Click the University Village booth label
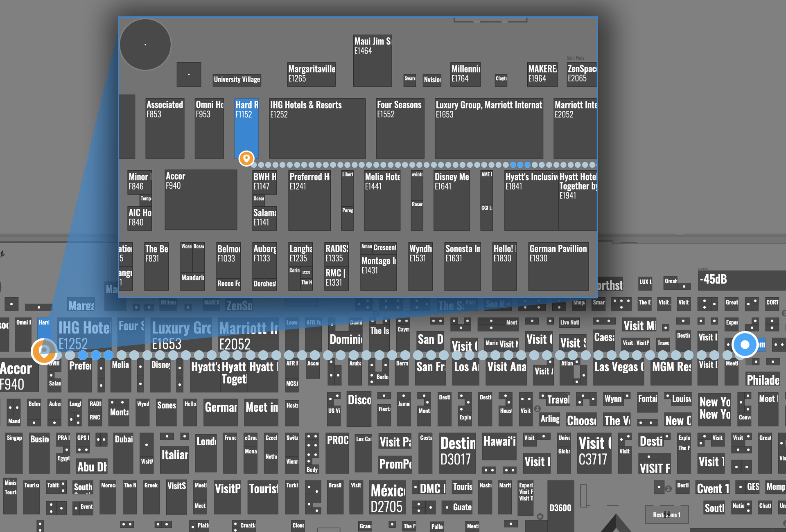 click(237, 80)
